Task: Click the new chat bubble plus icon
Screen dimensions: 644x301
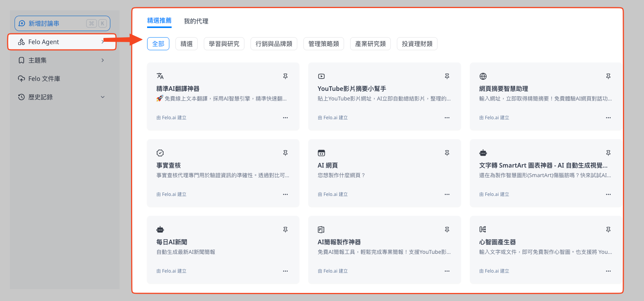Action: 22,23
